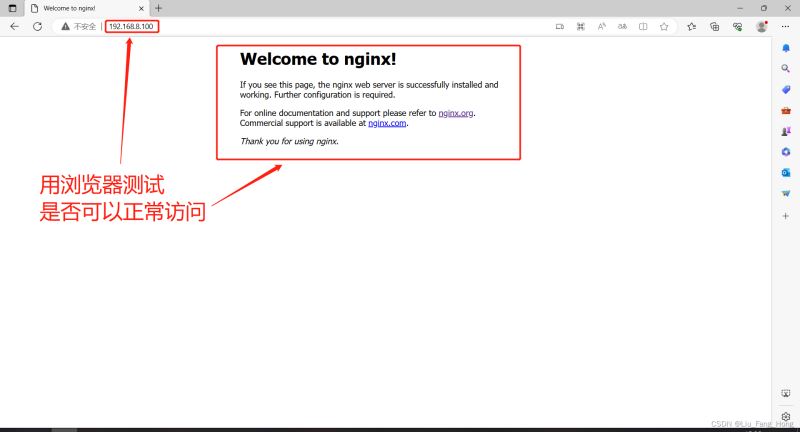Open a new browser tab
This screenshot has width=800, height=432.
tap(159, 8)
